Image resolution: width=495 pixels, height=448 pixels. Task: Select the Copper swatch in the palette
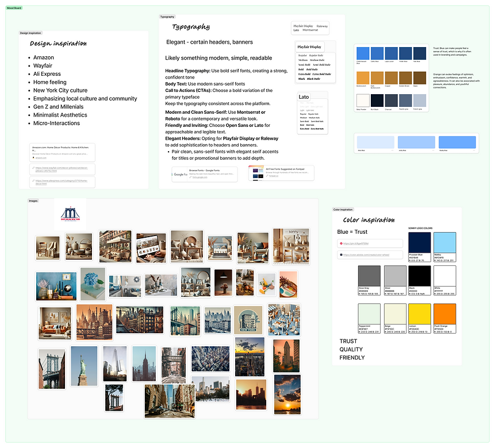391,78
